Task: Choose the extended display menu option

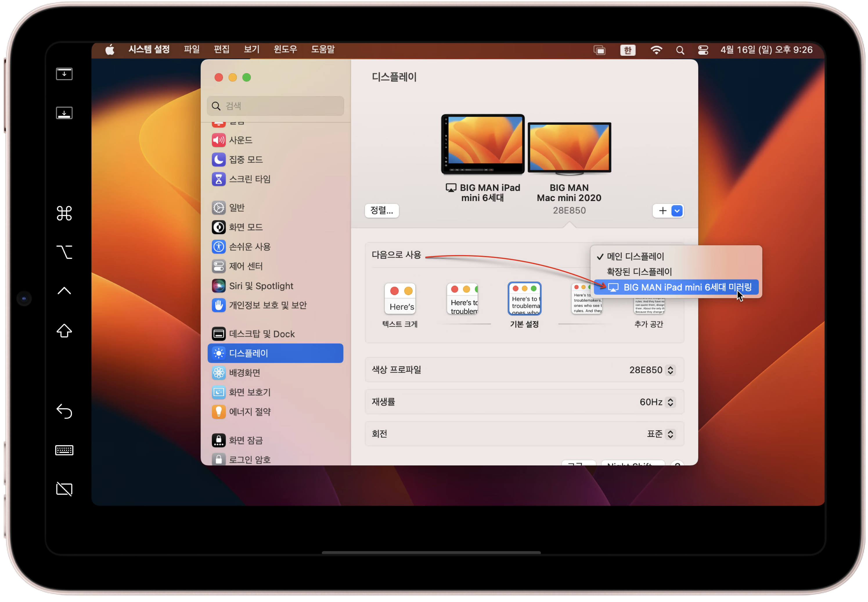Action: [639, 272]
